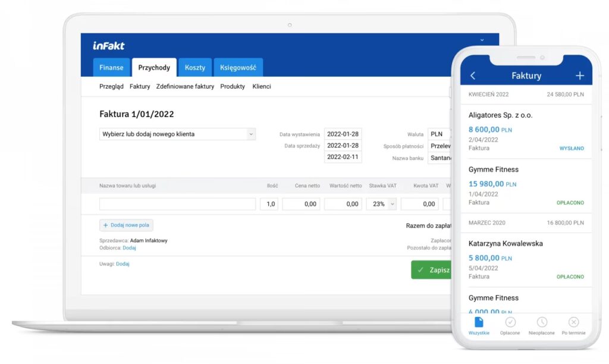Tap the Po terminie cross icon
This screenshot has height=364, width=609.
pyautogui.click(x=573, y=322)
